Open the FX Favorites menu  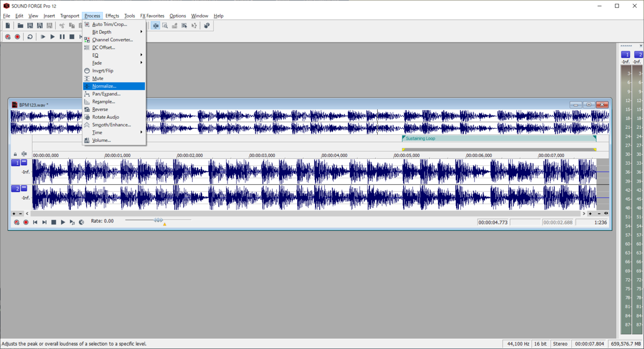click(152, 16)
